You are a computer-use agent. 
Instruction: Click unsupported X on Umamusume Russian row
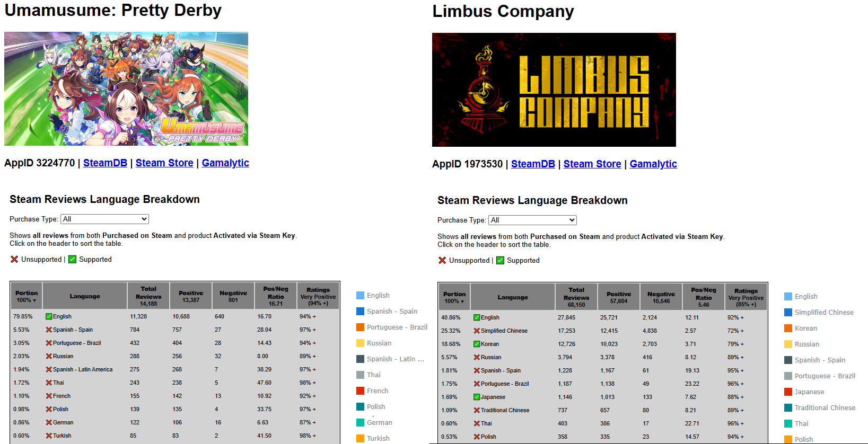coord(49,356)
